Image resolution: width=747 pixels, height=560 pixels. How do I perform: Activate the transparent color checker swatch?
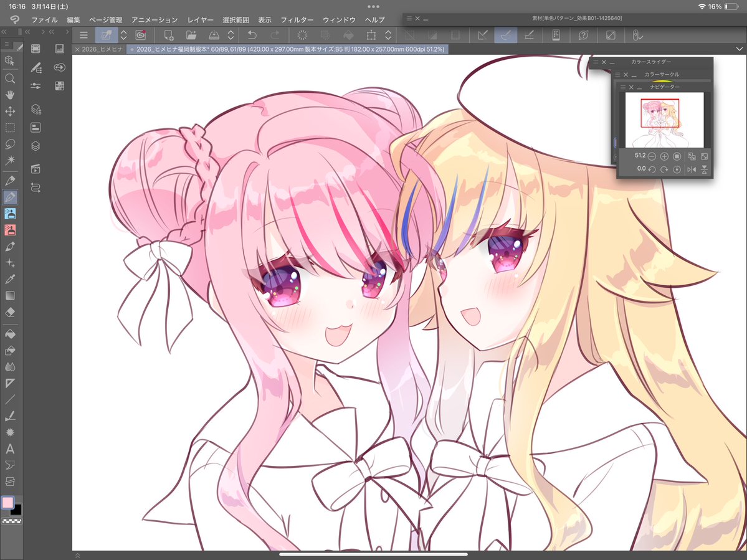pyautogui.click(x=11, y=521)
